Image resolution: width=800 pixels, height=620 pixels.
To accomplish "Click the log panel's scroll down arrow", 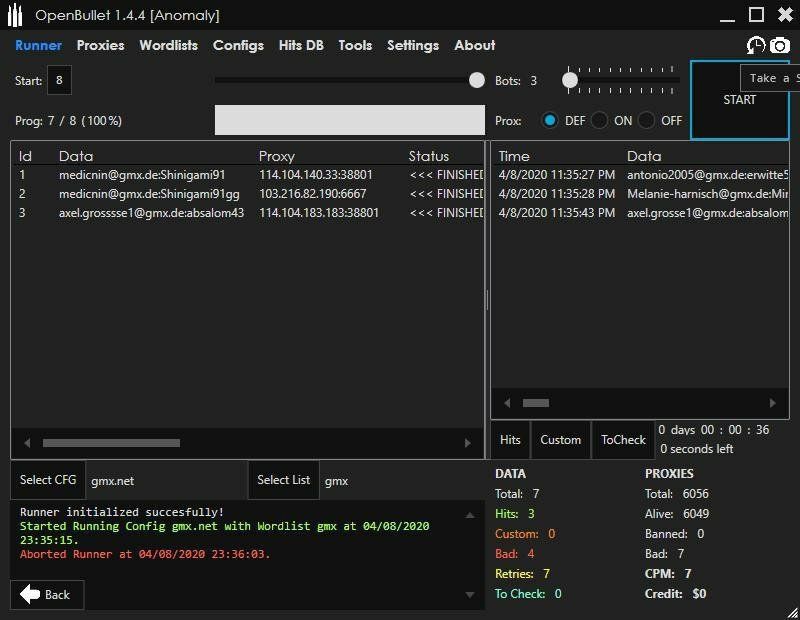I will 470,594.
